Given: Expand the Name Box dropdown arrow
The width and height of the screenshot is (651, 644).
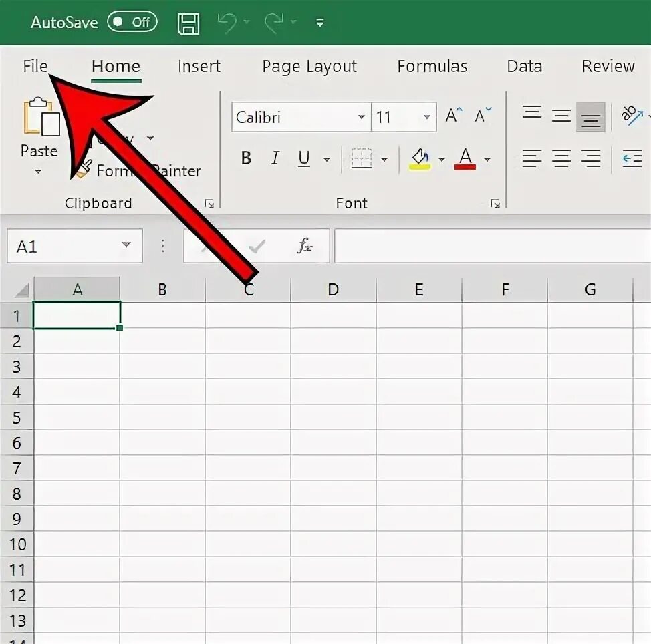Looking at the screenshot, I should 126,245.
